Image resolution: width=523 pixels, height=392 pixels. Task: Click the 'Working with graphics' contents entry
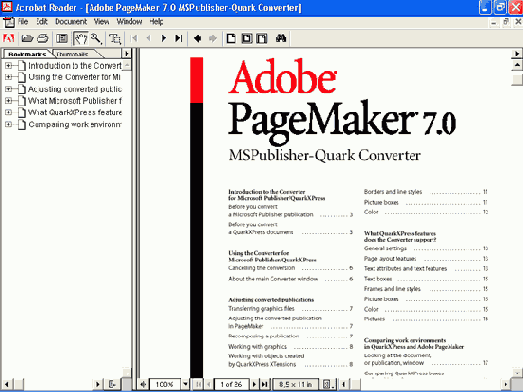[x=257, y=347]
